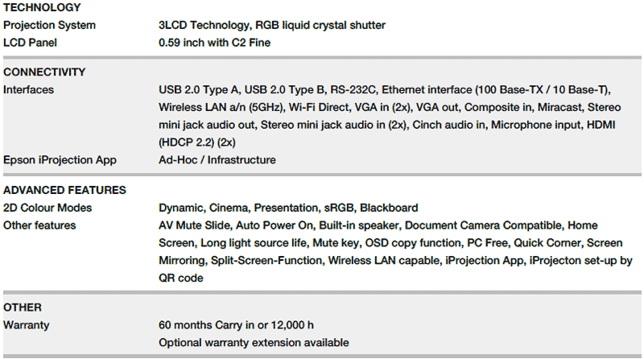Click the TECHNOLOGY section heading
Screen dimensions: 644x359
click(42, 8)
